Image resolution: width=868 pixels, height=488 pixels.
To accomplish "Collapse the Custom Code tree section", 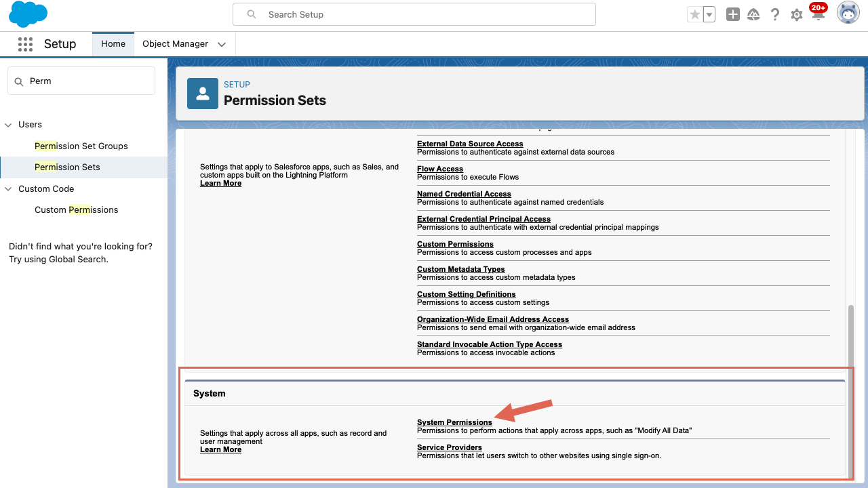I will 9,189.
